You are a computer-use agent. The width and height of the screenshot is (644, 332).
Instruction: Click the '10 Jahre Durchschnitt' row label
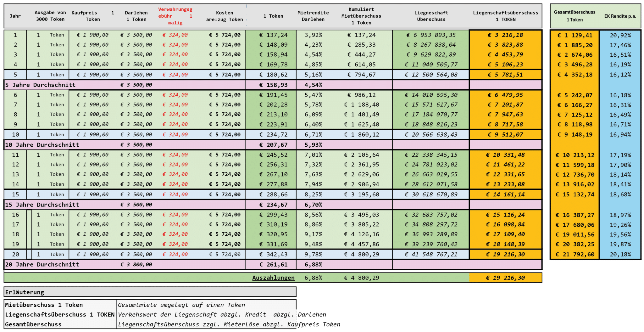(42, 145)
